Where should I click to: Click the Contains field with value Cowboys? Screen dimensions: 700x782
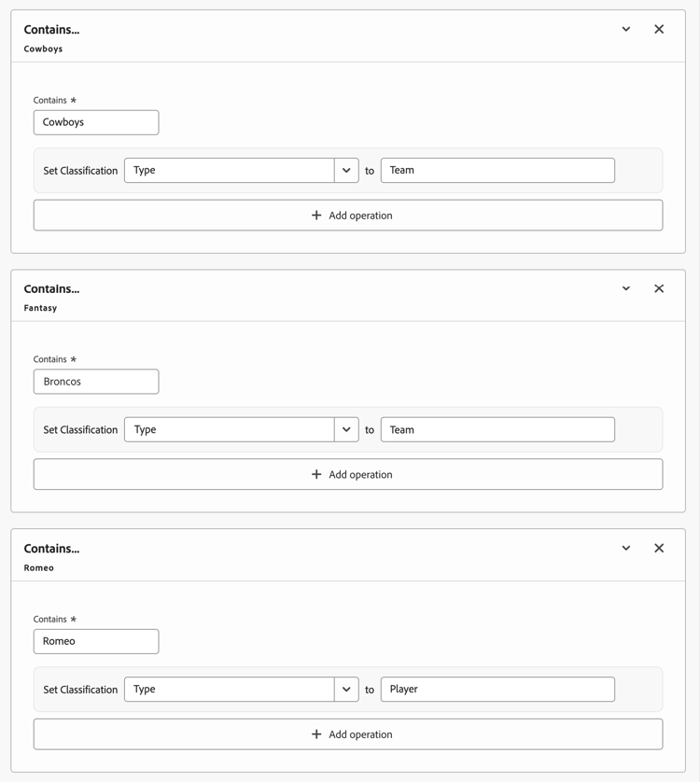[x=96, y=122]
